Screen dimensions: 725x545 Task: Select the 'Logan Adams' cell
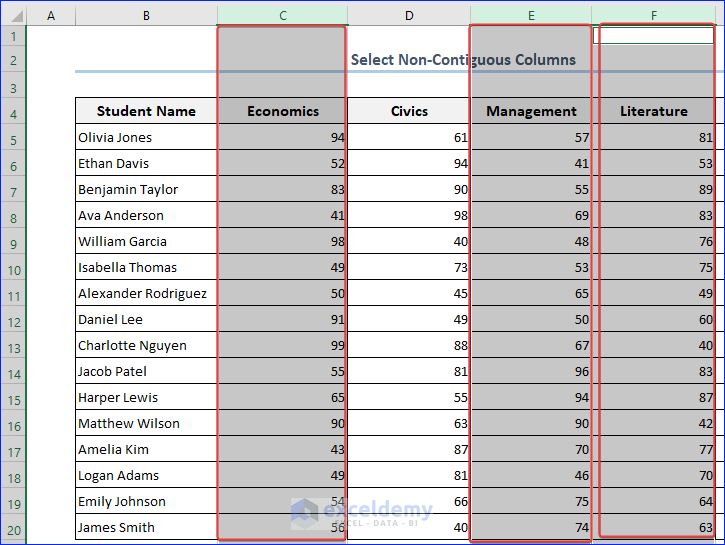(x=146, y=475)
